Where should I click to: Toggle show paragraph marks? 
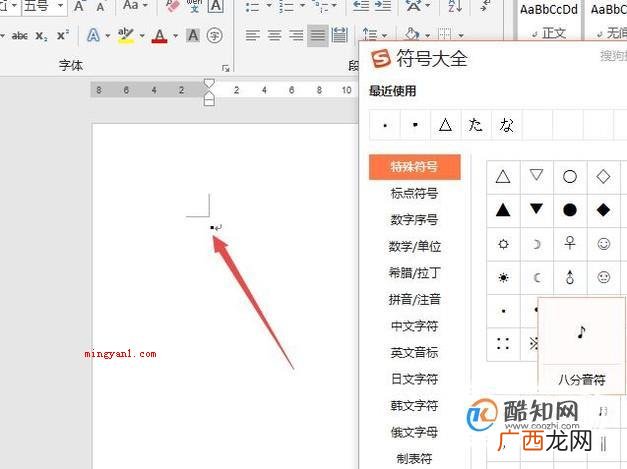pos(485,6)
